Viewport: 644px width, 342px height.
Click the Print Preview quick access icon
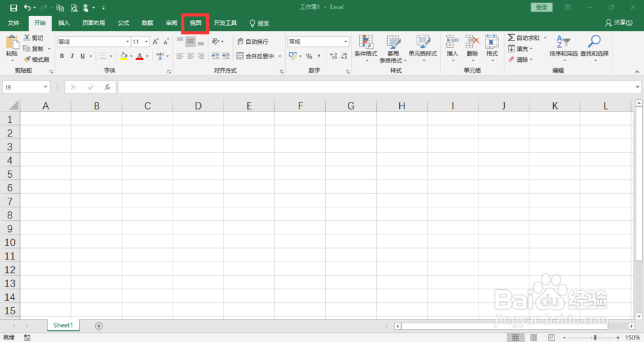pos(74,8)
